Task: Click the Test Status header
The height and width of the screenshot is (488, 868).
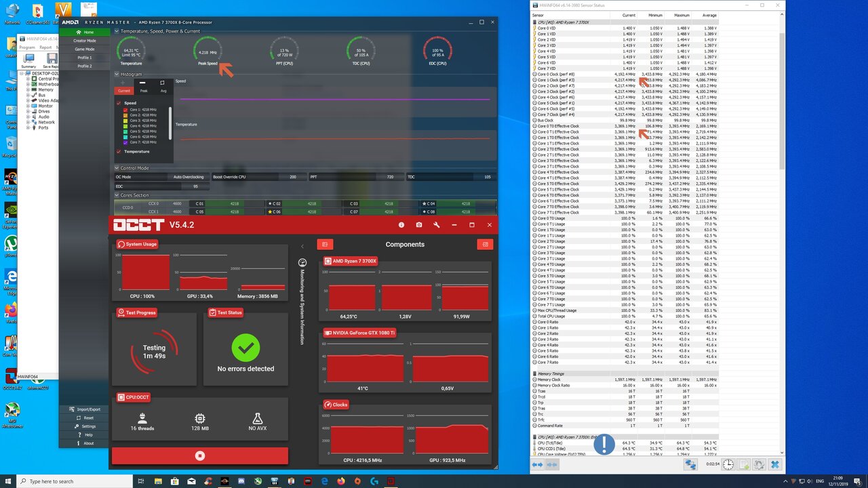Action: [x=226, y=312]
